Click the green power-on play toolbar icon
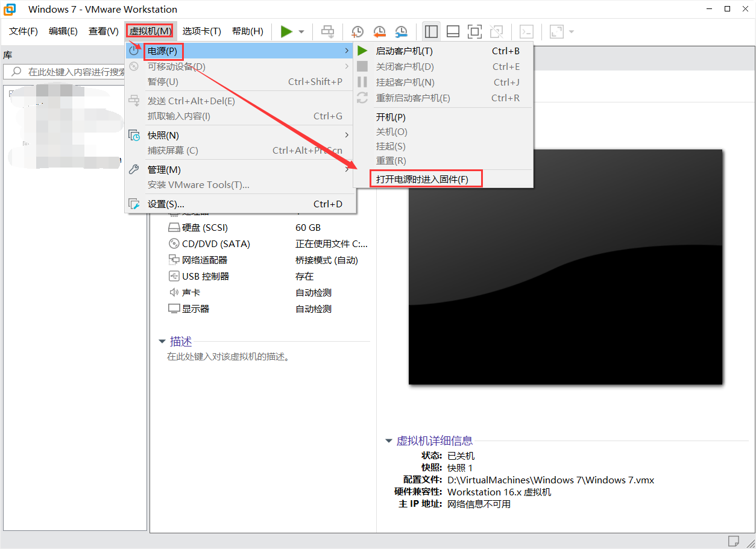Image resolution: width=756 pixels, height=549 pixels. [x=286, y=31]
